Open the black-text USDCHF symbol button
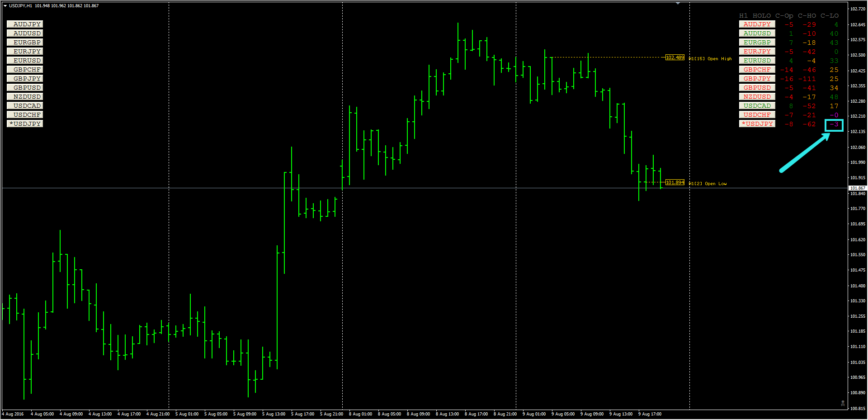868x420 pixels. tap(25, 115)
